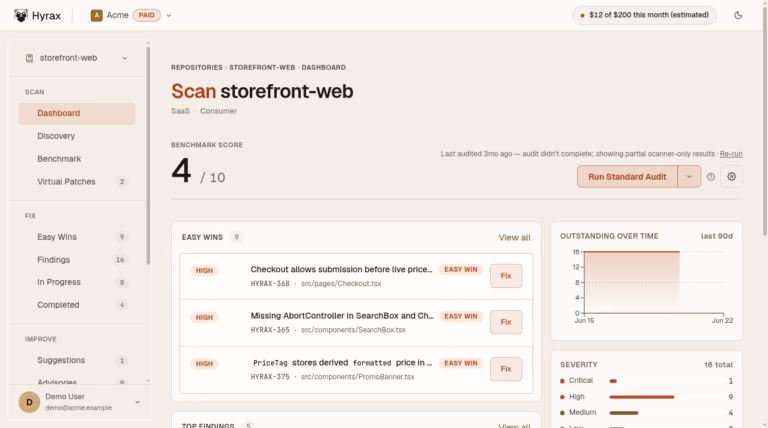The image size is (768, 428).
Task: Click the Easy Wins count badge 9 in card header
Action: 237,237
